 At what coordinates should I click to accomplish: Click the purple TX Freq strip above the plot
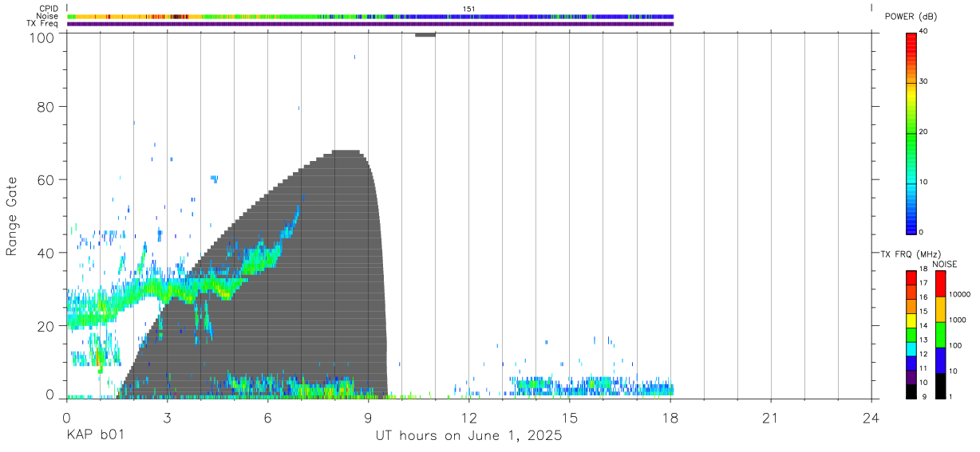pyautogui.click(x=370, y=24)
